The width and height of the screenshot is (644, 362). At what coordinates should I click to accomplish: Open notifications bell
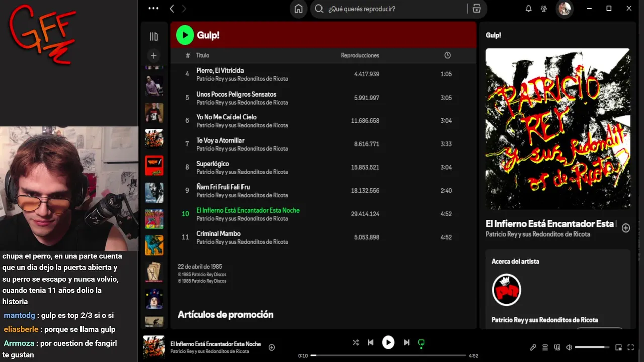click(529, 9)
